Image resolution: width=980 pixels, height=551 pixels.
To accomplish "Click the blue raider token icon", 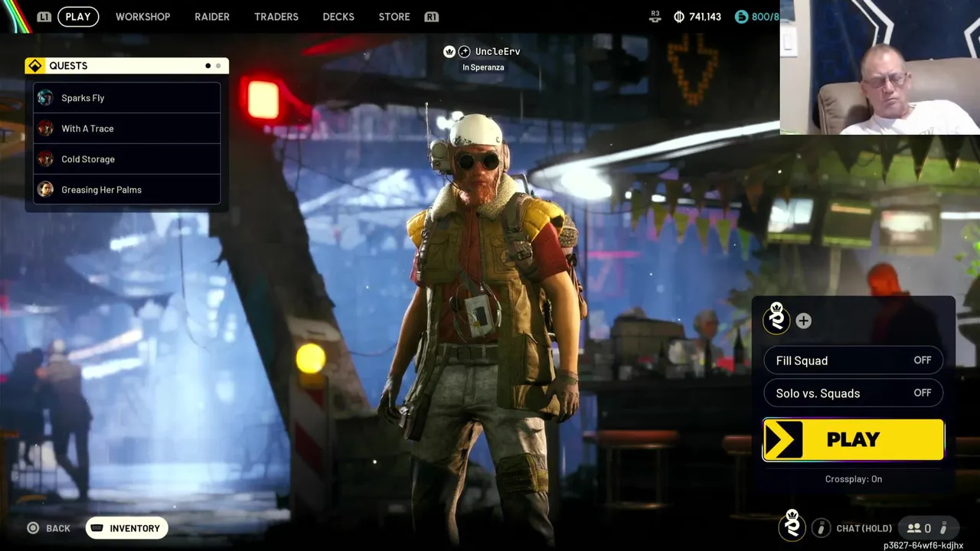I will pos(741,16).
